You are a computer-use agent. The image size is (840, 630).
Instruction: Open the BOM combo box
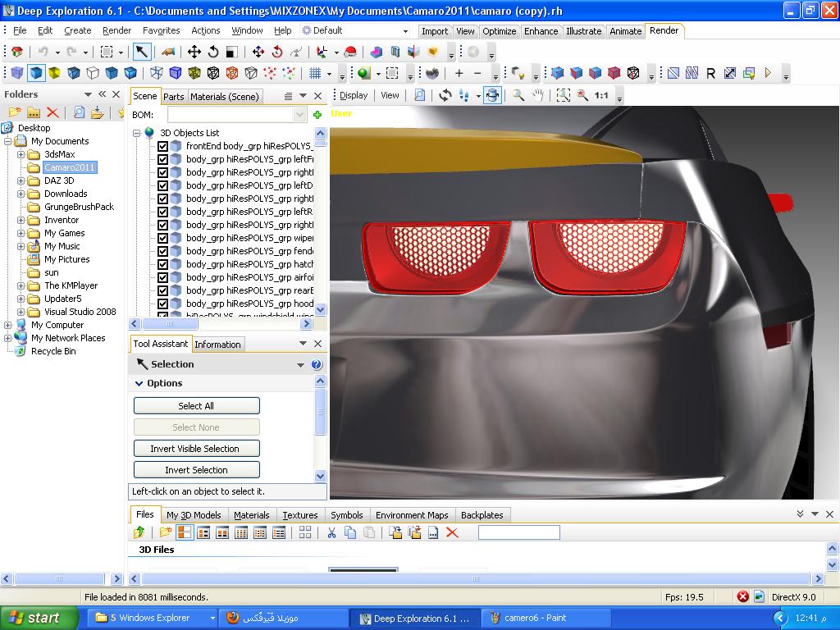click(300, 115)
